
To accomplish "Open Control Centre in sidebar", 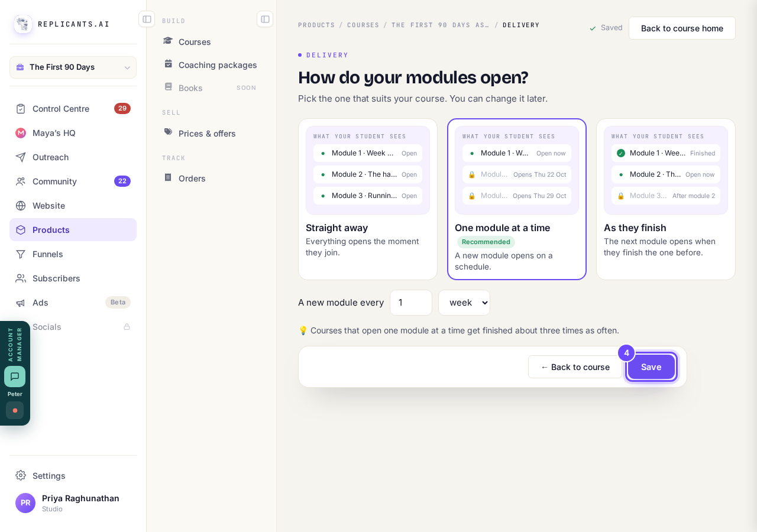I will click(73, 109).
